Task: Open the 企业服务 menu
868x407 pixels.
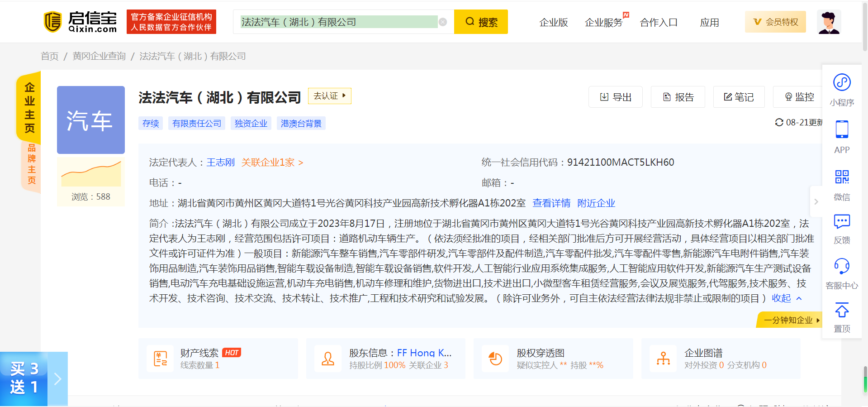Action: (x=603, y=22)
